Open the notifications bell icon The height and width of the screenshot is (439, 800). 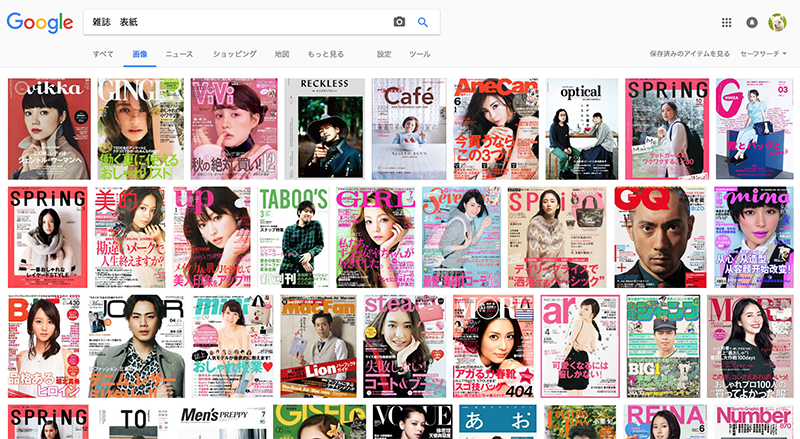[752, 22]
